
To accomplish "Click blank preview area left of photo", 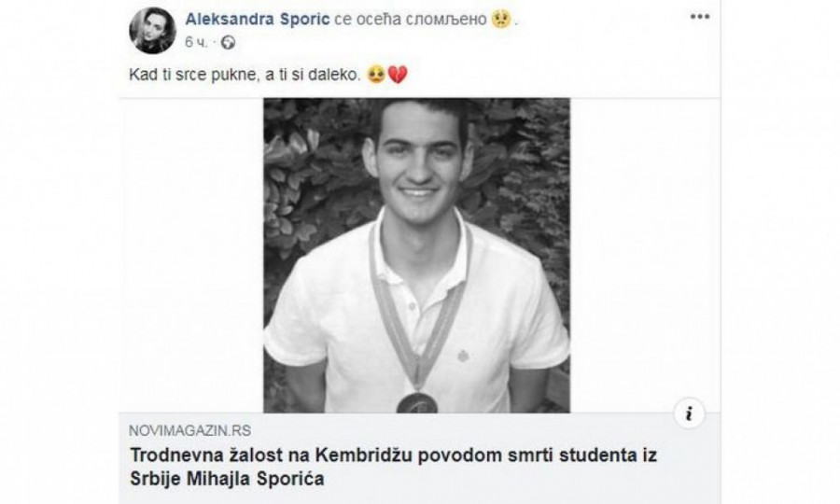I will (x=191, y=256).
